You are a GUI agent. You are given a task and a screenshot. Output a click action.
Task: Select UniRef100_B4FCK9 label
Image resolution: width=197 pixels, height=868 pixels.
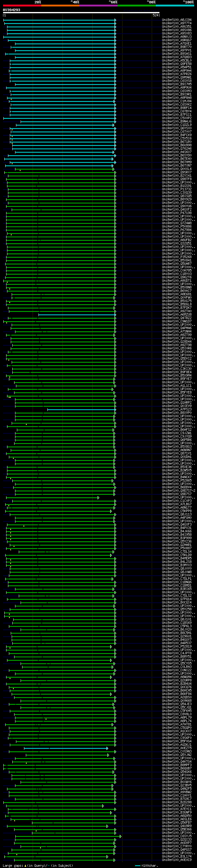click(x=177, y=135)
